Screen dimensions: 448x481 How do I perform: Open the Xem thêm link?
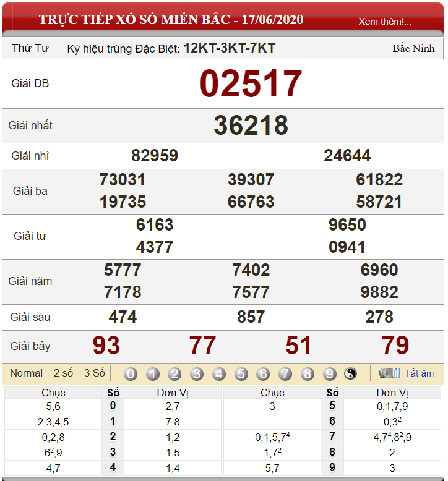(x=385, y=22)
